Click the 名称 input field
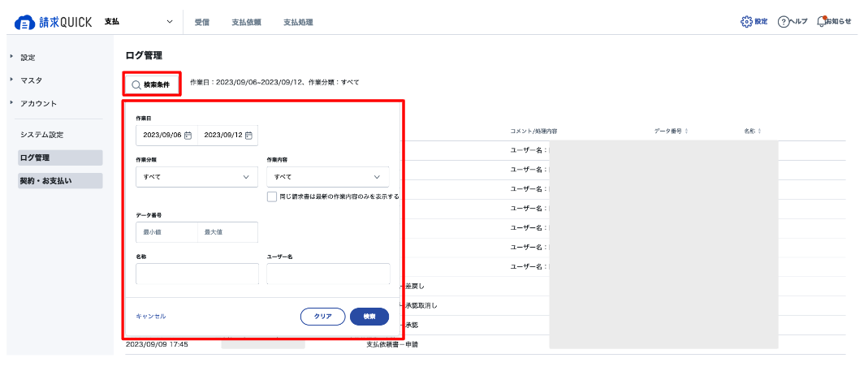 pos(197,274)
